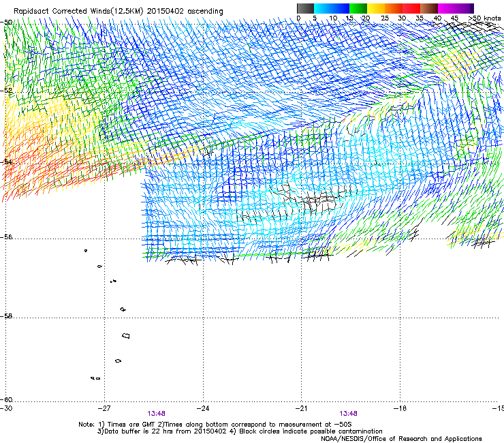Click the latitude label '-60'
504x443 pixels.
(6, 399)
